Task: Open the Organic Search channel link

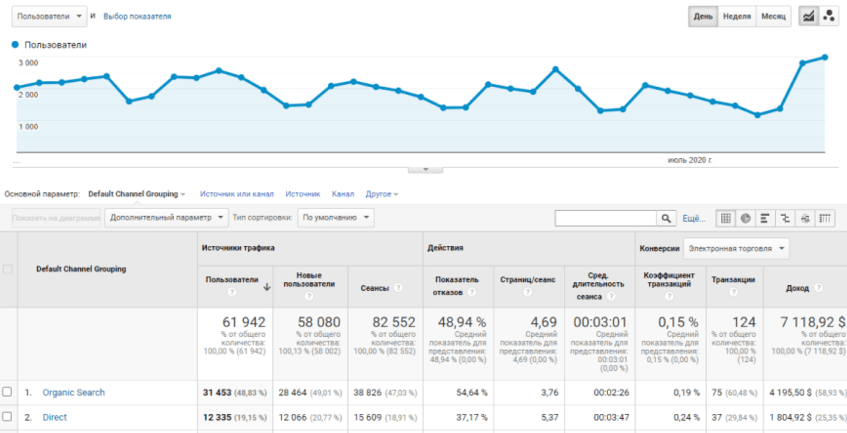Action: point(73,392)
